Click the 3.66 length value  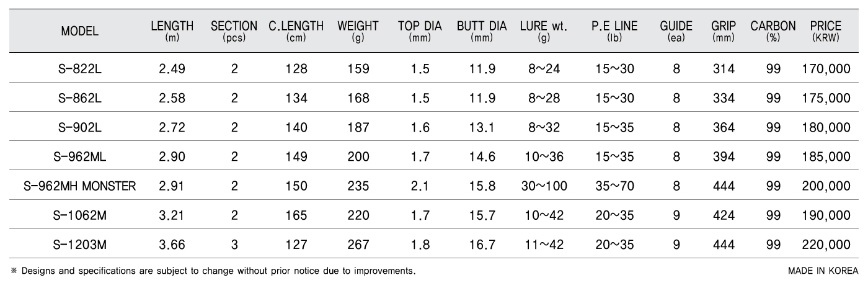pyautogui.click(x=172, y=245)
